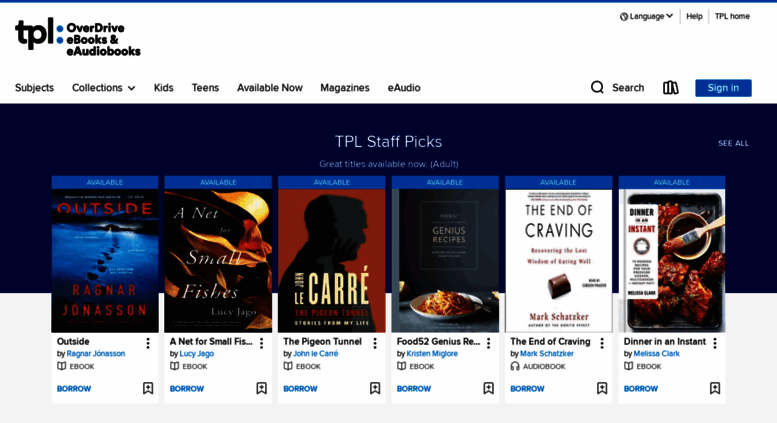777x423 pixels.
Task: Borrow A Net for Small Fishes
Action: [x=187, y=389]
